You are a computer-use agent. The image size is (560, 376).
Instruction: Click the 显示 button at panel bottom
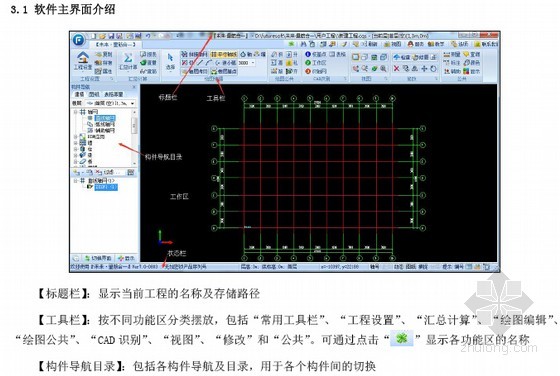click(x=126, y=258)
